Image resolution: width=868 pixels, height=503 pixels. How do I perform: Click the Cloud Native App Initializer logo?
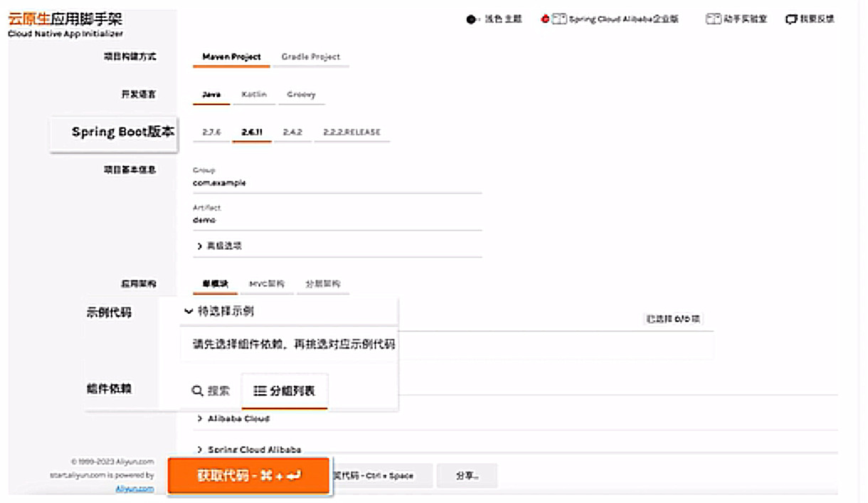[65, 25]
